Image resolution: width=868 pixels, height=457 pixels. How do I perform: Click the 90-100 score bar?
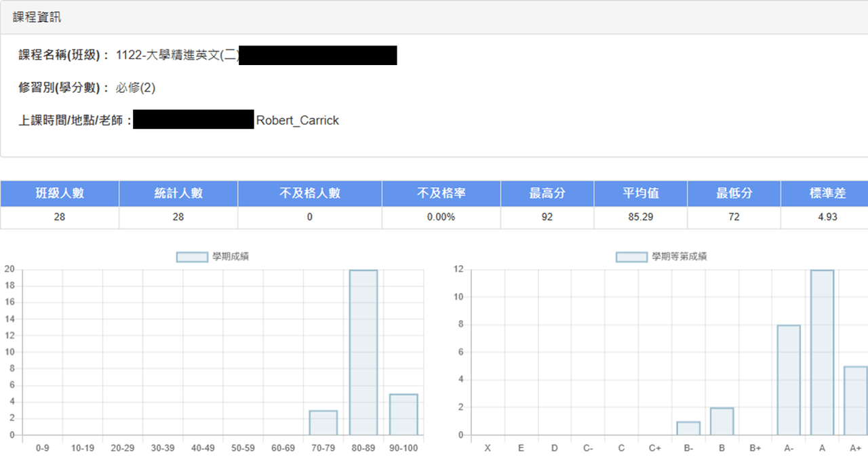pos(403,414)
